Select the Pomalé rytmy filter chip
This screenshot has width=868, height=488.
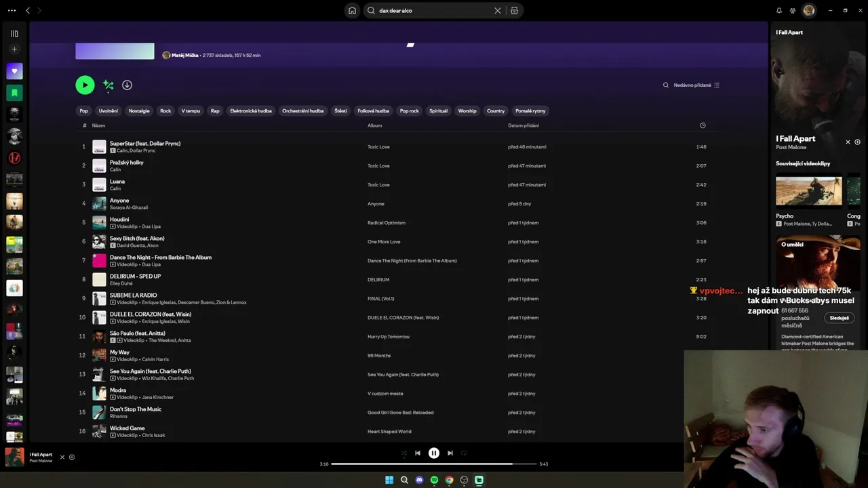[530, 111]
